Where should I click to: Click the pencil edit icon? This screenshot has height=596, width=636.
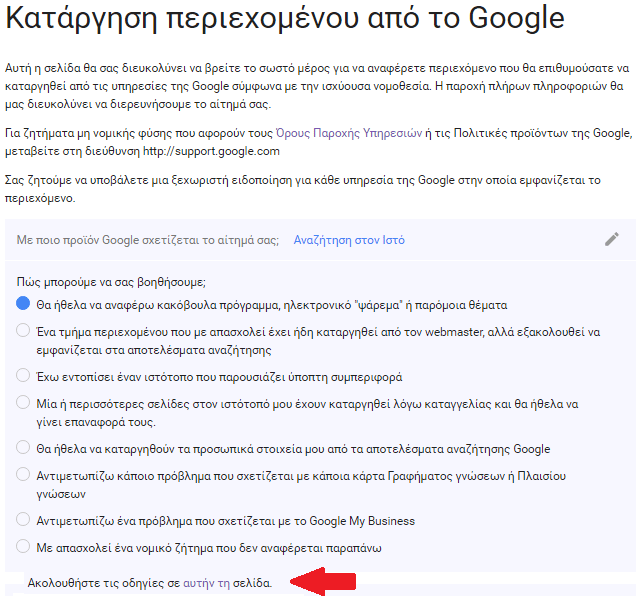(x=612, y=239)
